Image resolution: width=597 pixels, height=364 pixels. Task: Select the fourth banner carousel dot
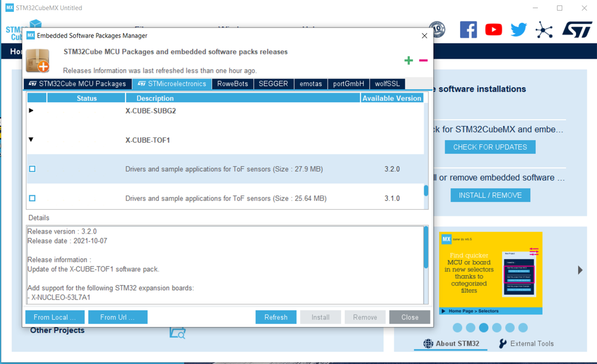click(x=497, y=328)
